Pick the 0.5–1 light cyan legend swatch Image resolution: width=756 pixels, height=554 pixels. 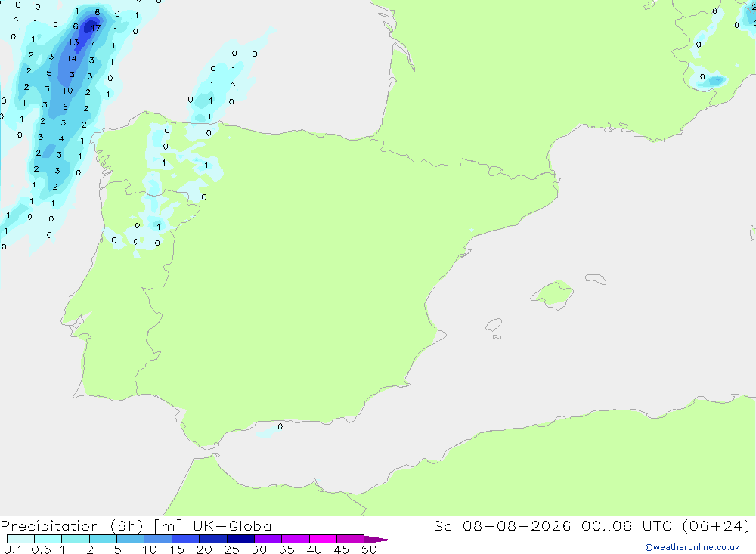tap(48, 539)
